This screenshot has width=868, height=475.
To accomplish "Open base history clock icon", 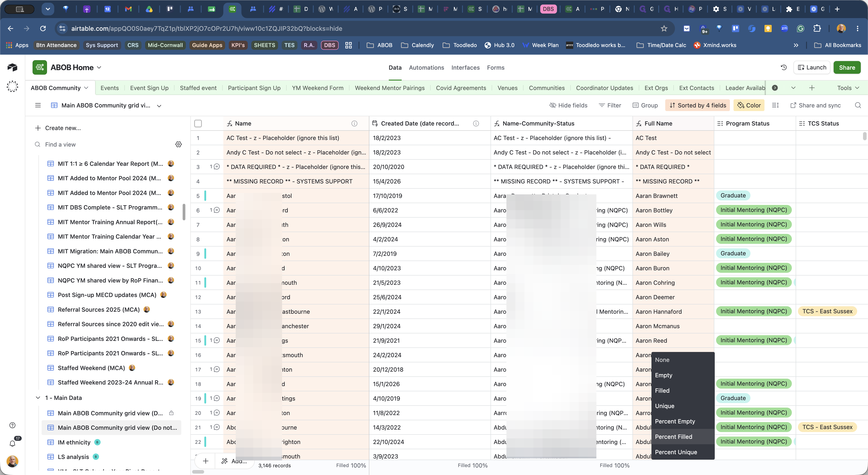I will point(784,67).
